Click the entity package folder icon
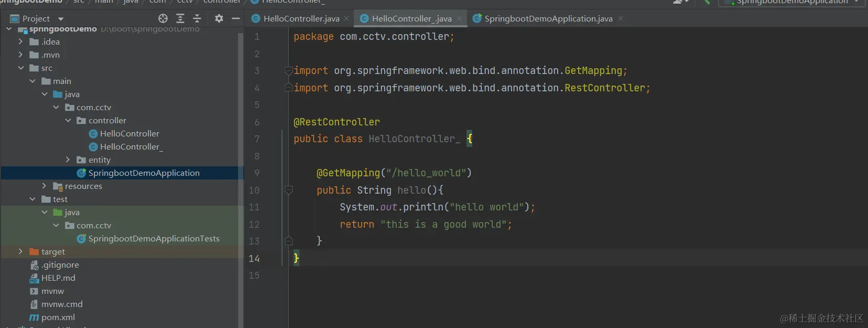Viewport: 868px width, 328px height. [81, 160]
